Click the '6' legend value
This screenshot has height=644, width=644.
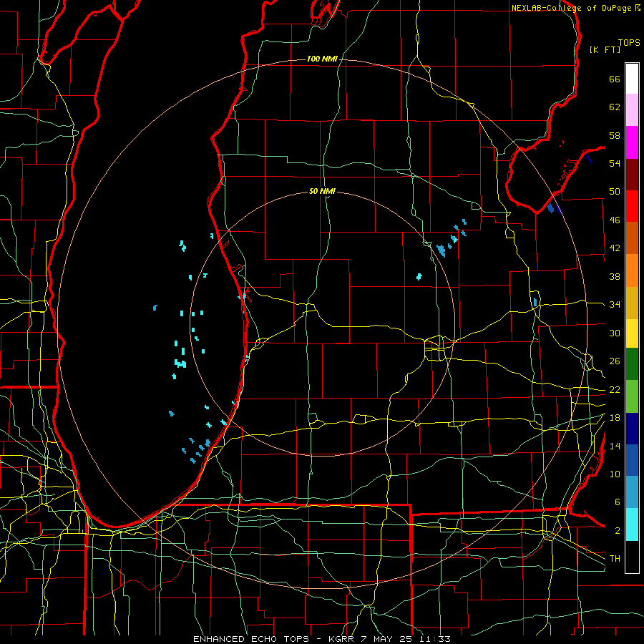pos(617,502)
